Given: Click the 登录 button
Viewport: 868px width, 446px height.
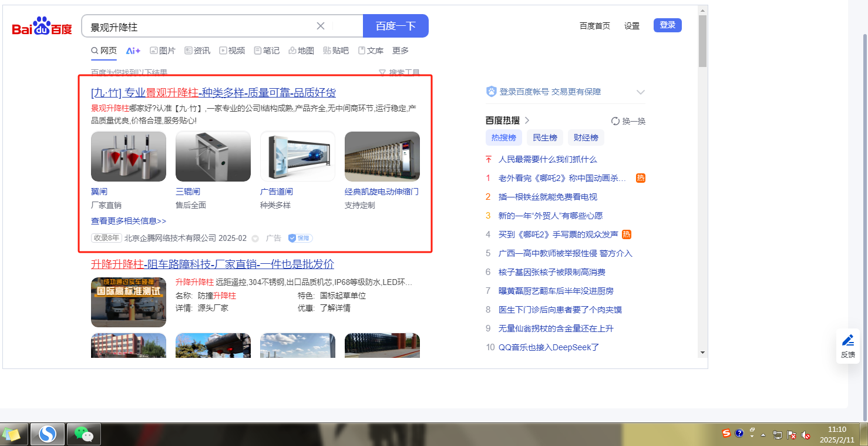Looking at the screenshot, I should tap(668, 25).
